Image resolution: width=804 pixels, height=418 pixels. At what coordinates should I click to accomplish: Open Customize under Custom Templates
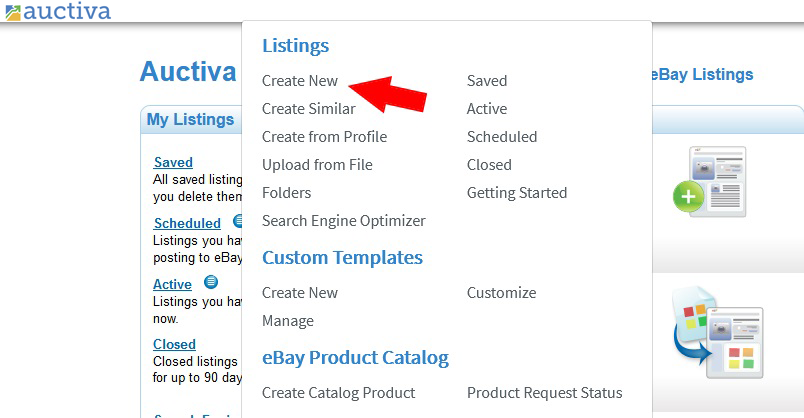coord(501,293)
